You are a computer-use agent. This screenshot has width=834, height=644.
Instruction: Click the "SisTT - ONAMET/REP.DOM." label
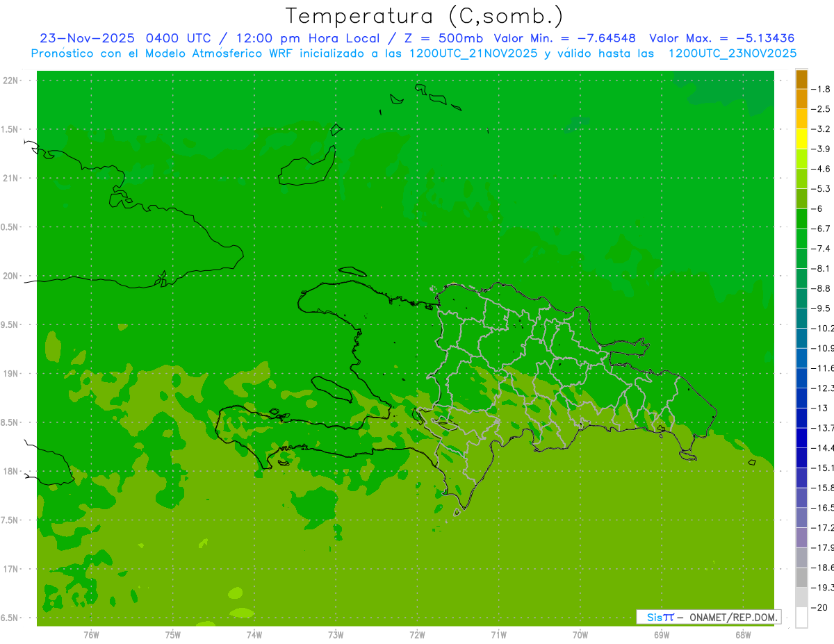(708, 617)
